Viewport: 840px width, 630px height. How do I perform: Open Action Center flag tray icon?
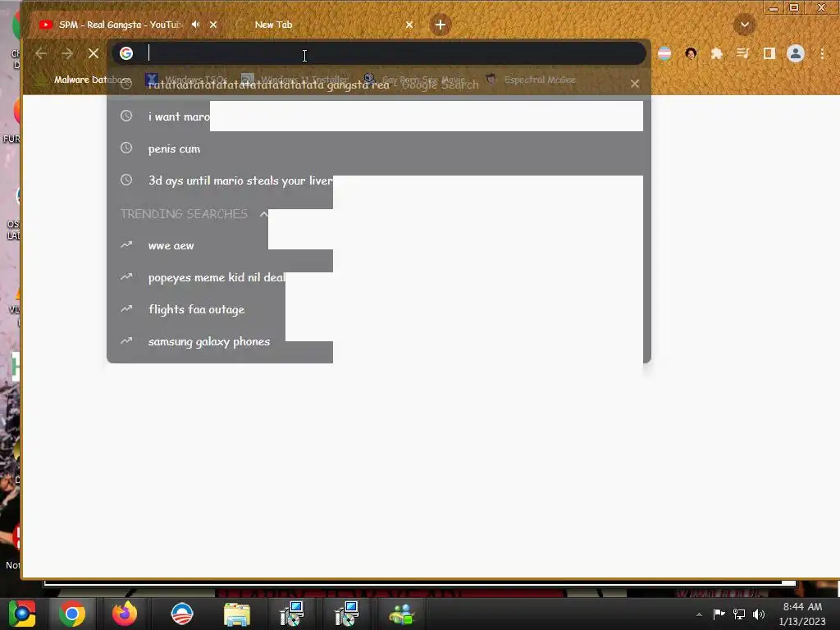click(x=719, y=614)
